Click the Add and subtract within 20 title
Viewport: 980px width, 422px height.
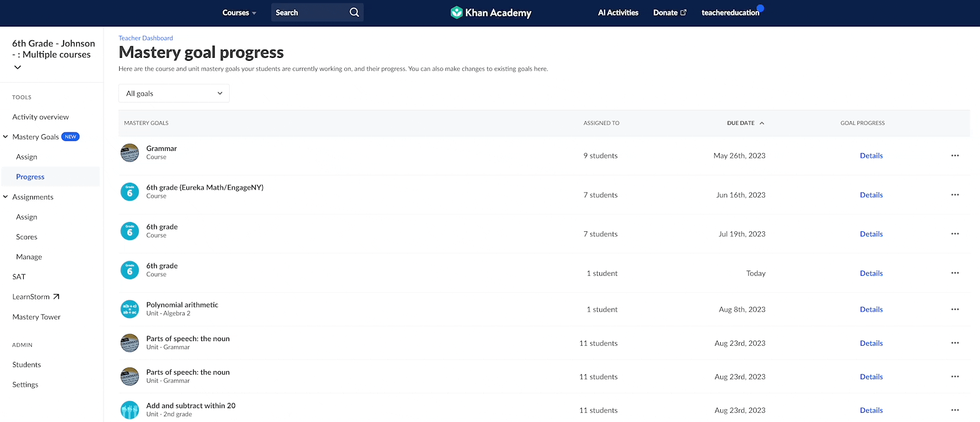click(191, 406)
